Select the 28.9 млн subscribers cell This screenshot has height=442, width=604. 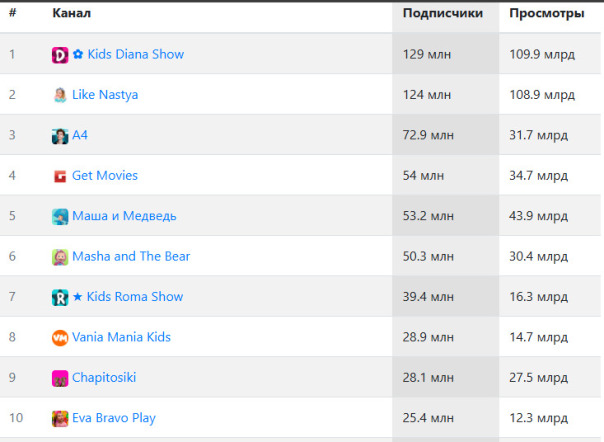(x=446, y=337)
